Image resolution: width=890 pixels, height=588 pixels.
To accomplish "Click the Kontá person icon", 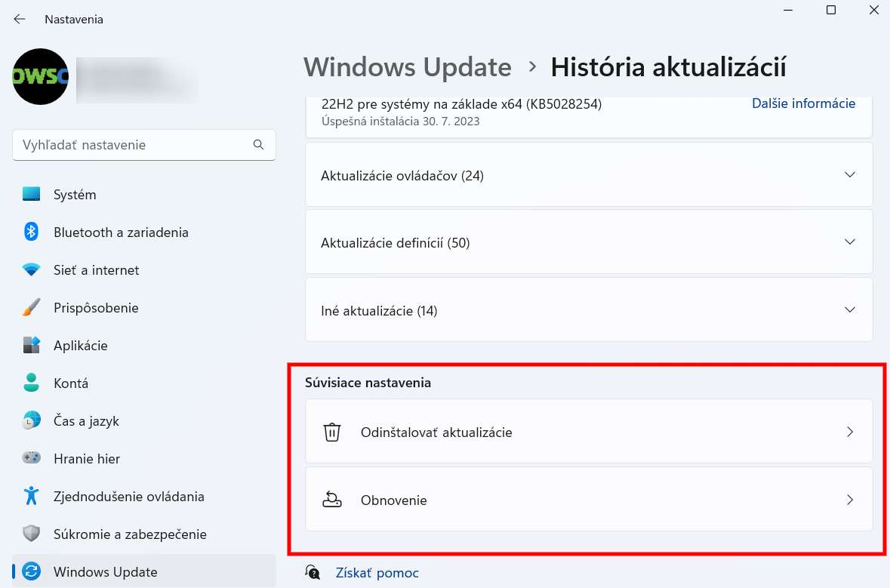I will pos(31,383).
